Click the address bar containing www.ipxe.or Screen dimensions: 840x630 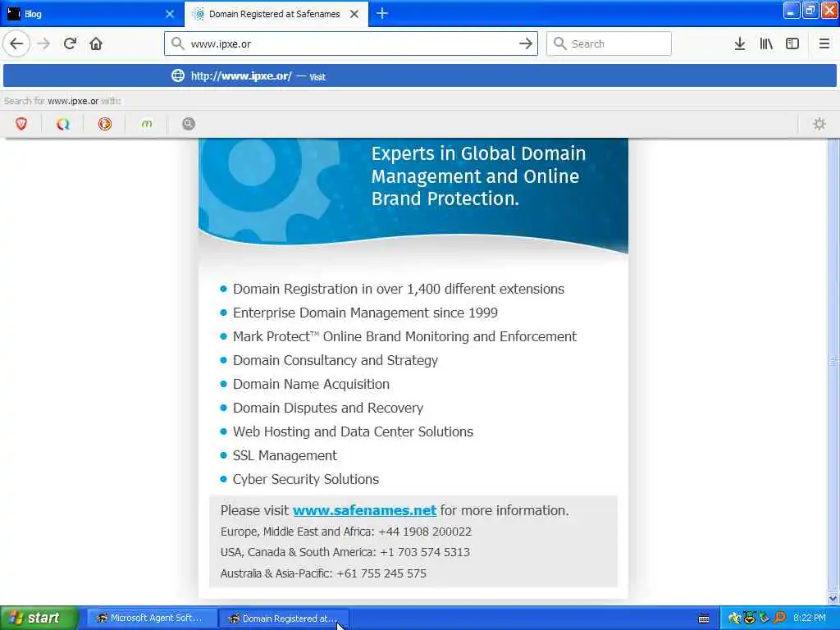pyautogui.click(x=351, y=44)
